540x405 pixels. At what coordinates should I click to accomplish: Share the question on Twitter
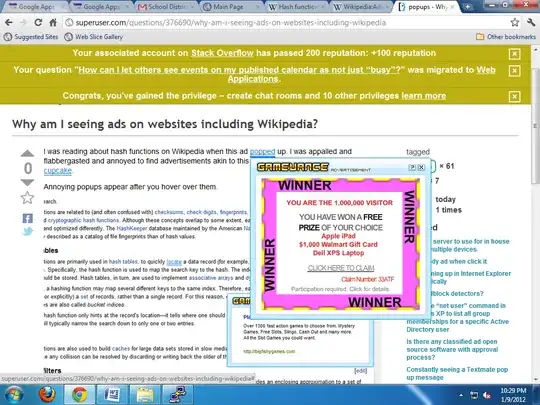click(x=28, y=231)
